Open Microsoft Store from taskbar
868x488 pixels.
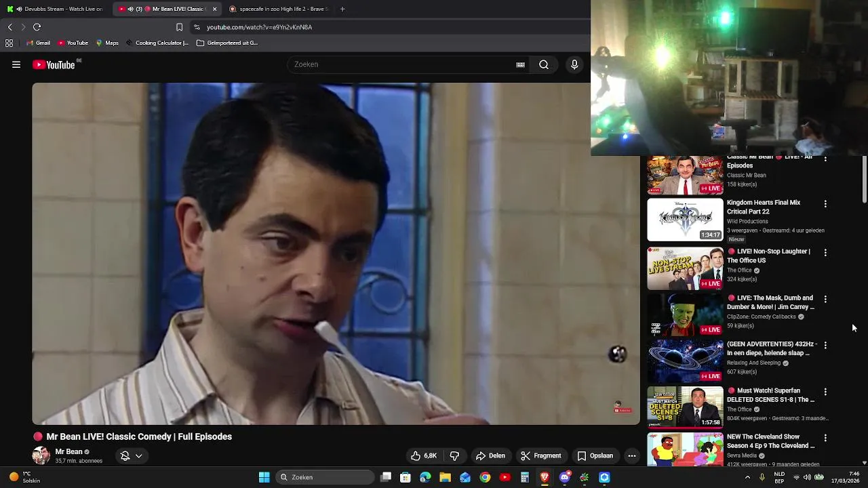[x=406, y=477]
